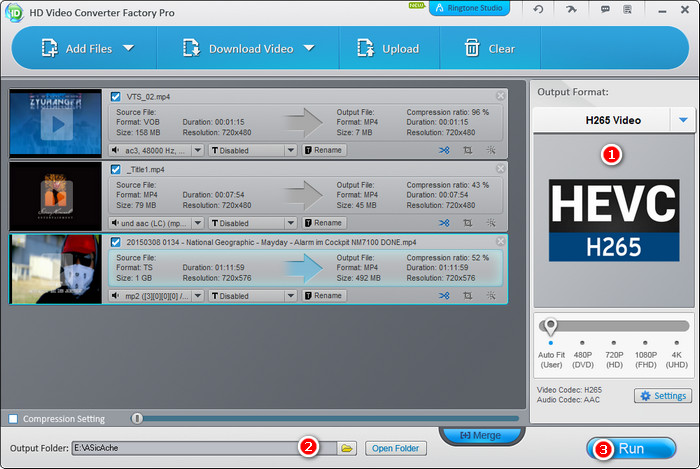
Task: Uncheck the National Geographic Mayday file checkbox
Action: (x=116, y=242)
